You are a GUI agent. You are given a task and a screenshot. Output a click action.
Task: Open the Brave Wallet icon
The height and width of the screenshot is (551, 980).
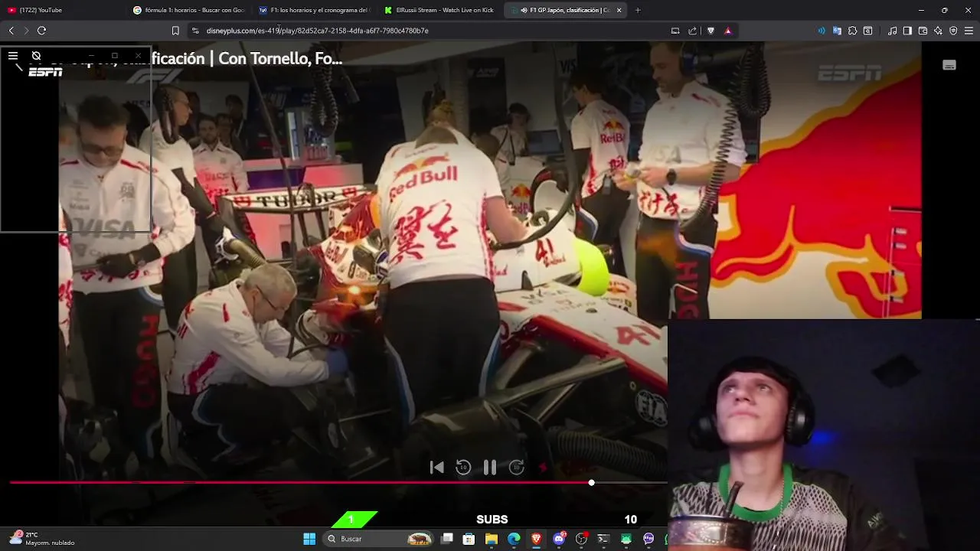point(923,31)
